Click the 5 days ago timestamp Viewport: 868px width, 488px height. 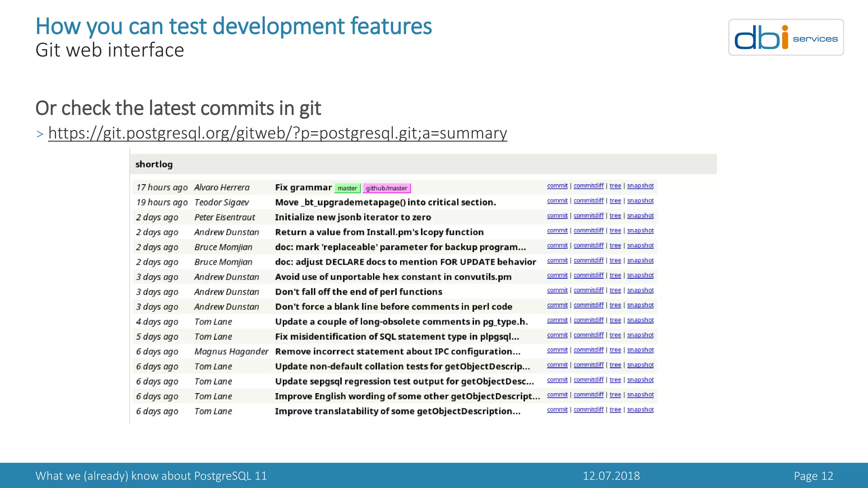click(x=157, y=337)
